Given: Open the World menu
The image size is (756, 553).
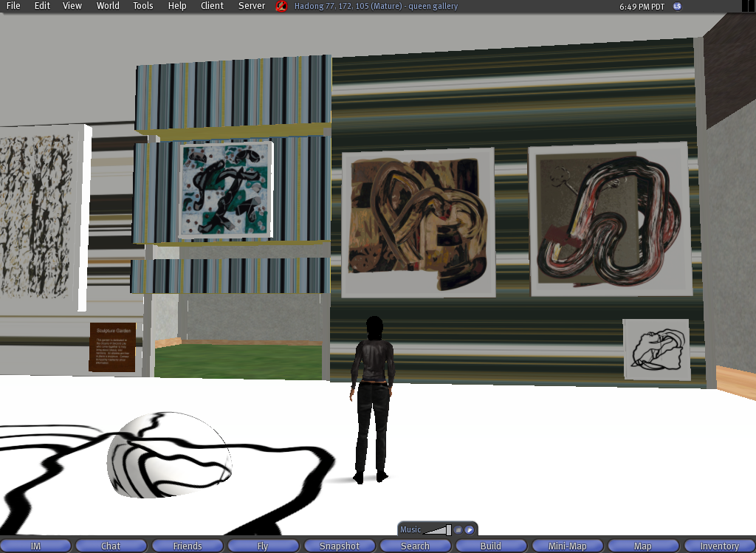Looking at the screenshot, I should 108,6.
